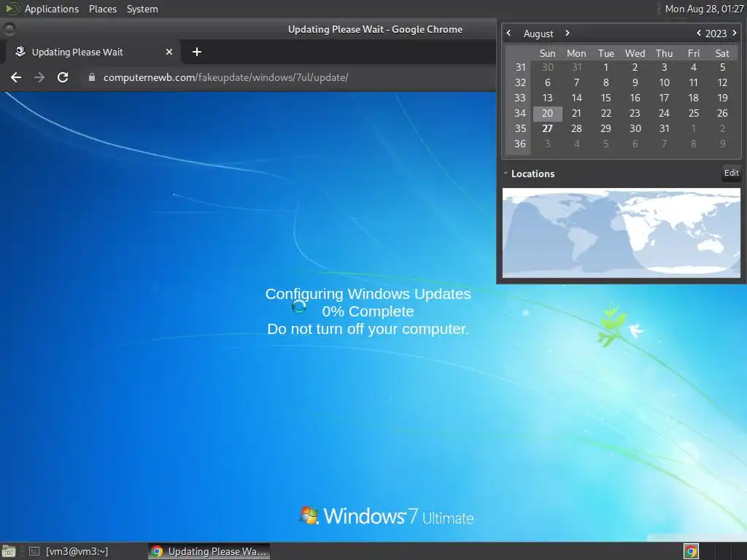
Task: Go to previous year before 2023
Action: 698,33
